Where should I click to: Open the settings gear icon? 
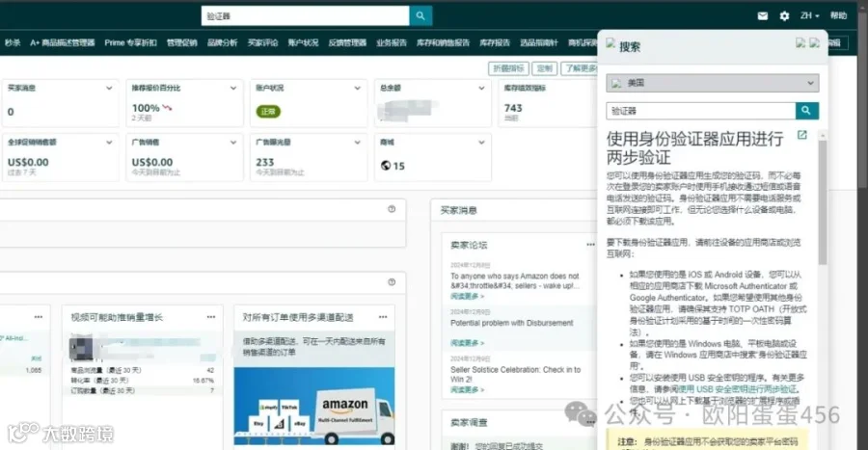784,16
